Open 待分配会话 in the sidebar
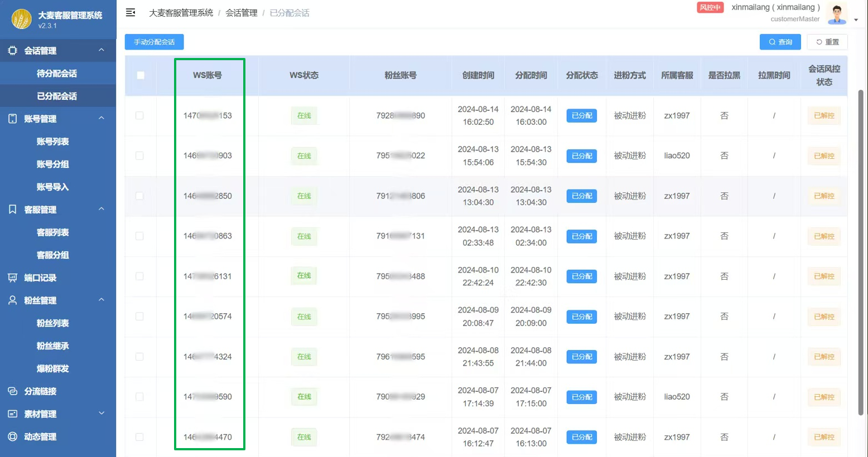Screen dimensions: 868x457 click(x=58, y=74)
